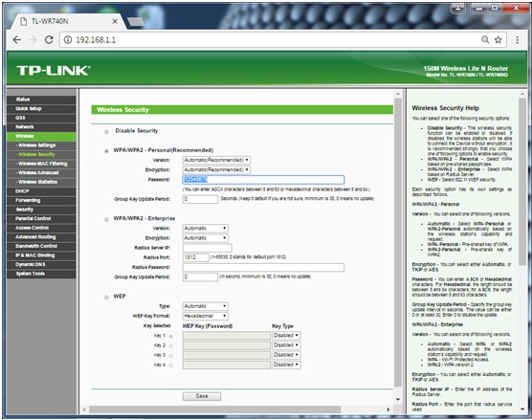Click the Radius Server IP field

207,248
